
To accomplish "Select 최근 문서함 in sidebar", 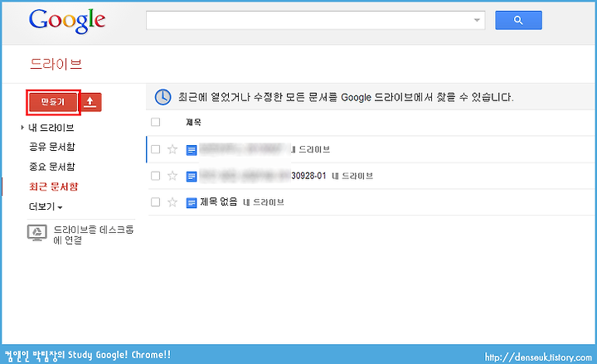I will click(x=53, y=187).
